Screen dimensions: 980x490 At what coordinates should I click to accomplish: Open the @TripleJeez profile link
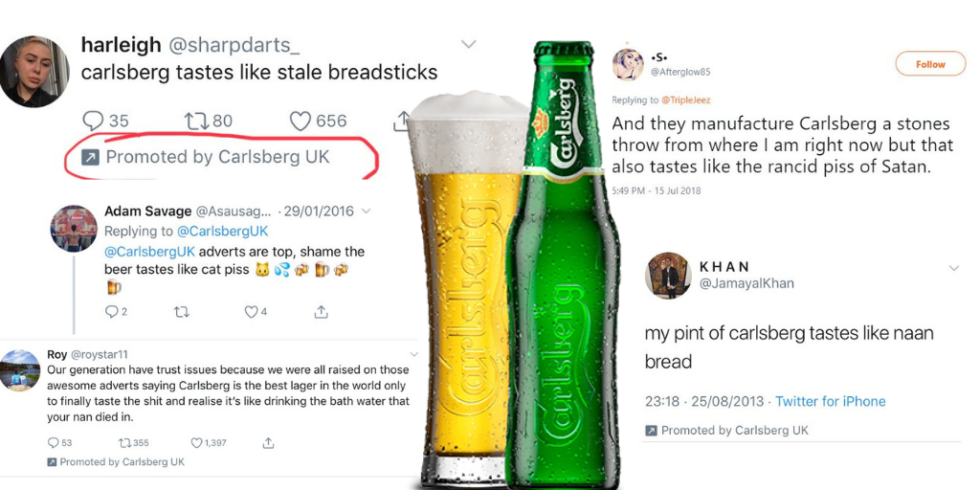click(x=685, y=100)
